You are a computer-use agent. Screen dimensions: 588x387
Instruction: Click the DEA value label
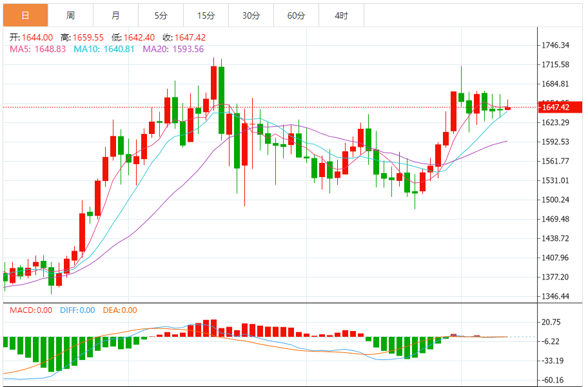pyautogui.click(x=120, y=310)
